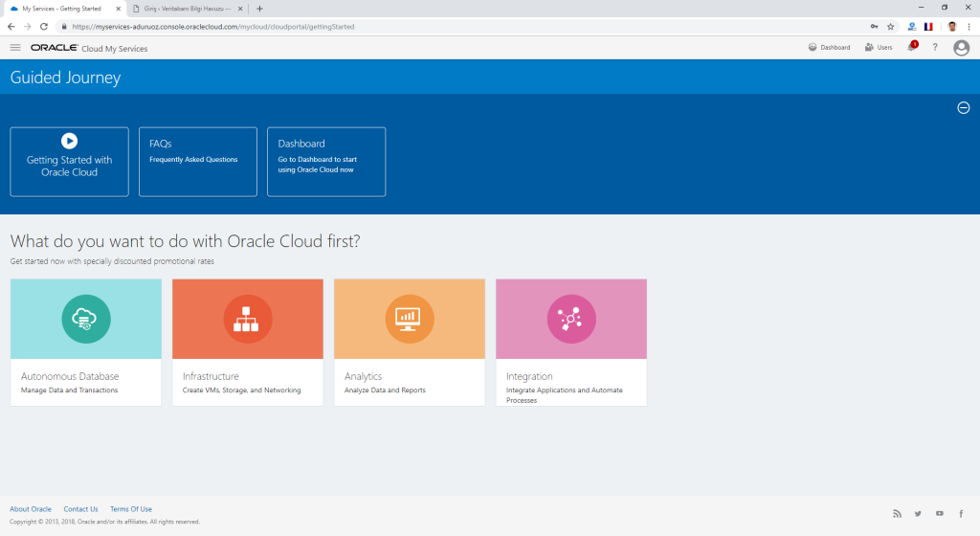Reload the current page
980x536 pixels.
tap(44, 27)
